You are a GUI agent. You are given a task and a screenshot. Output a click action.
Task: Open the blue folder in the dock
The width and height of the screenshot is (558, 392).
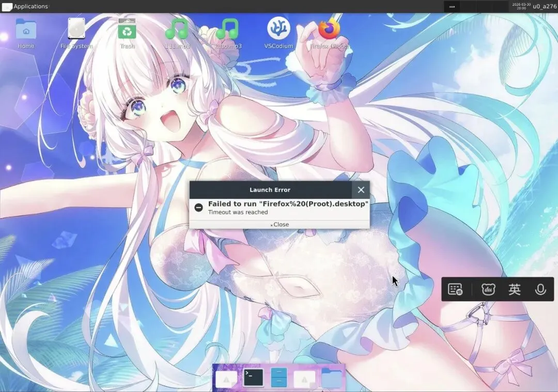click(332, 378)
